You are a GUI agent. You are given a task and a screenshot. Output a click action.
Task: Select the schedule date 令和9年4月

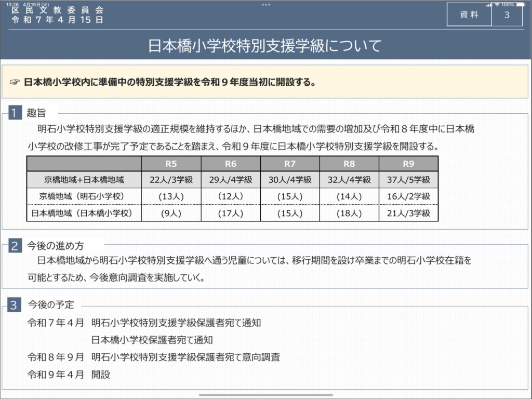pos(56,375)
